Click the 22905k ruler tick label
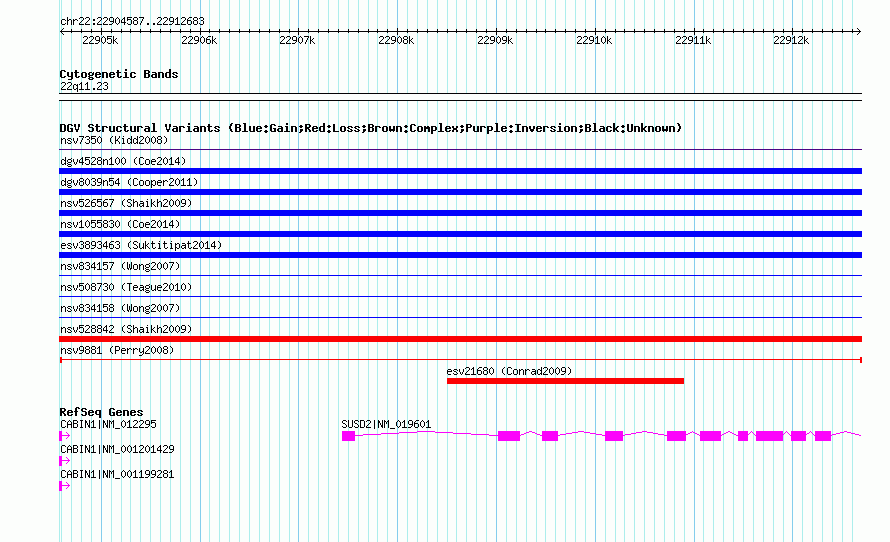This screenshot has height=542, width=890. 100,40
